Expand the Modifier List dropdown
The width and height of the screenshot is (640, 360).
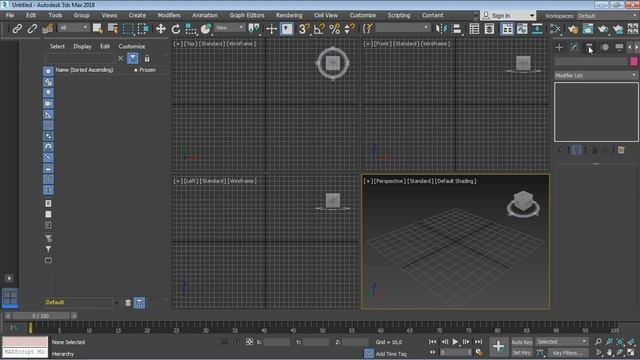point(596,75)
